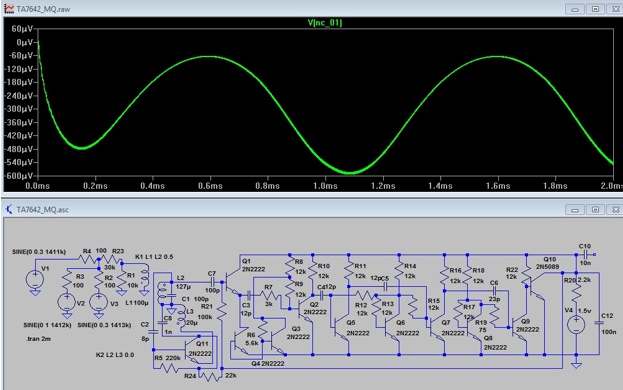Click the SINE(0 1 1412k) source value text
Viewport: 623px width, 390px height.
pyautogui.click(x=47, y=325)
